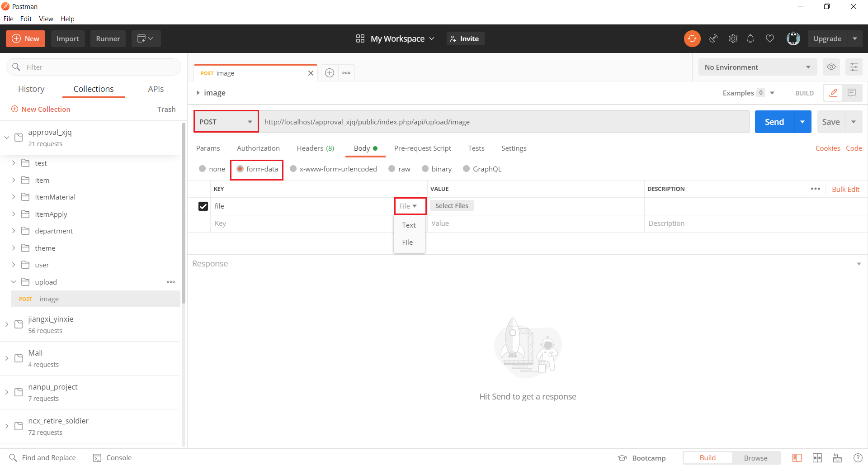The width and height of the screenshot is (868, 466).
Task: Switch to single pane view icon
Action: [797, 458]
